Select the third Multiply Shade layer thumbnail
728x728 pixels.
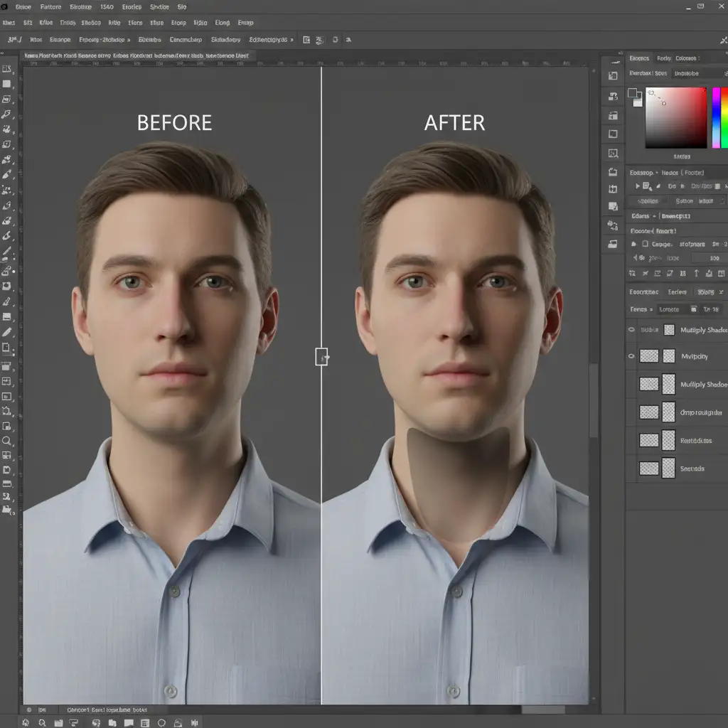[649, 385]
